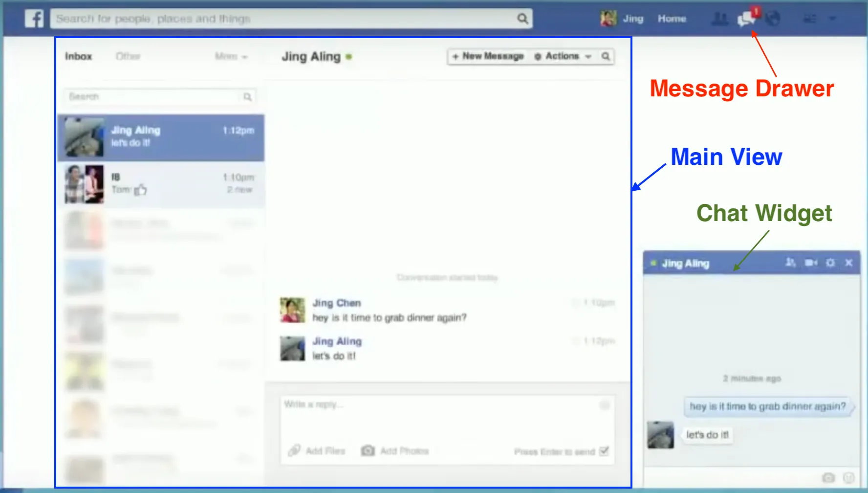Viewport: 868px width, 493px height.
Task: Open the FB group conversation with Tom
Action: point(161,184)
